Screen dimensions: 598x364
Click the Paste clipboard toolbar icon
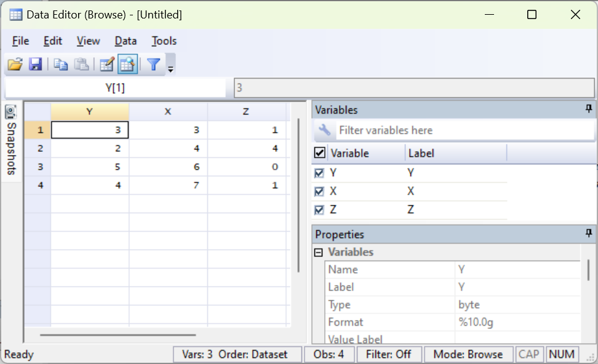[81, 64]
